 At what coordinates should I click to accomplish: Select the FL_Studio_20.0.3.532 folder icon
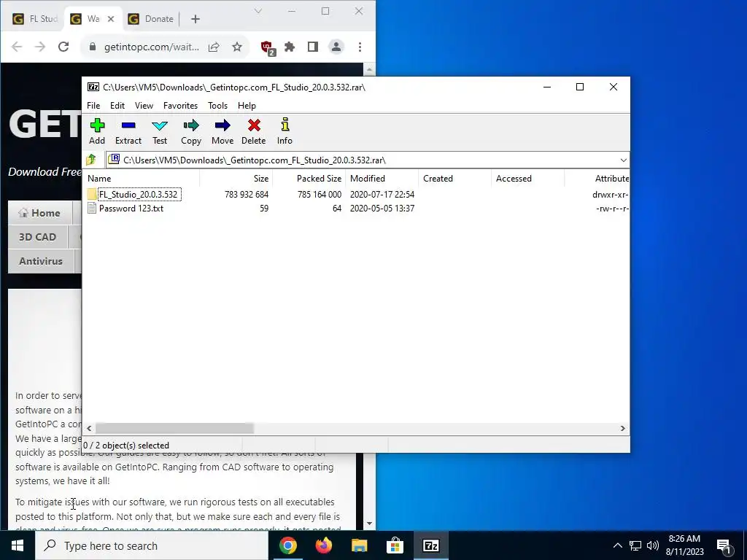click(92, 194)
